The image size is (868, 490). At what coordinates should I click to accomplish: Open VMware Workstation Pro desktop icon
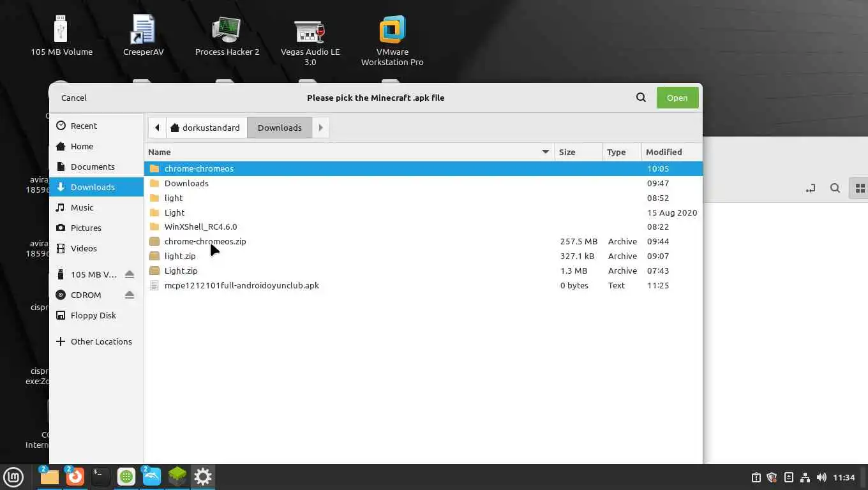coord(392,41)
